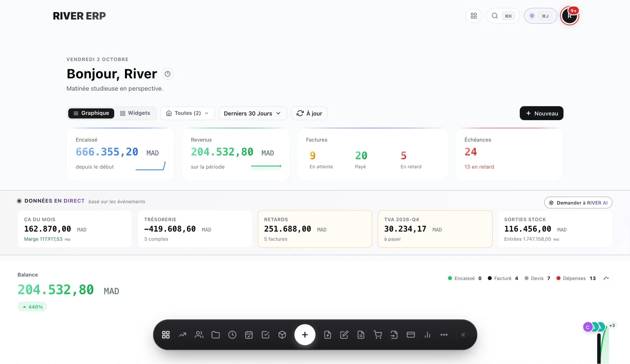Open the dashboard grid icon in the dock
The height and width of the screenshot is (364, 630).
click(x=166, y=335)
